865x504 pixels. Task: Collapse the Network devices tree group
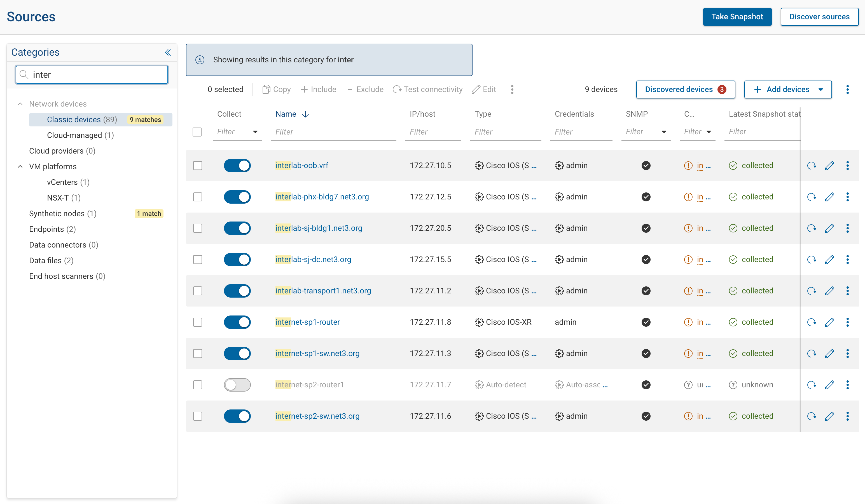[x=20, y=104]
